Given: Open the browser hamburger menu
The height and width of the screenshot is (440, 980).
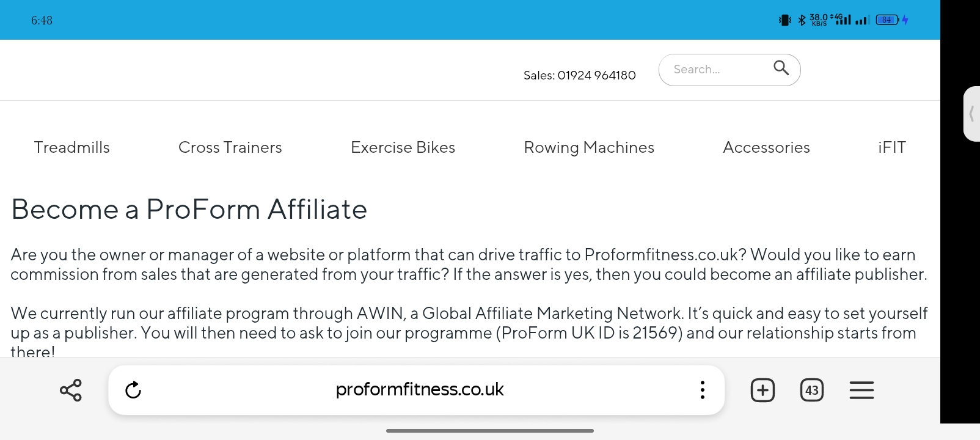Looking at the screenshot, I should pos(861,390).
